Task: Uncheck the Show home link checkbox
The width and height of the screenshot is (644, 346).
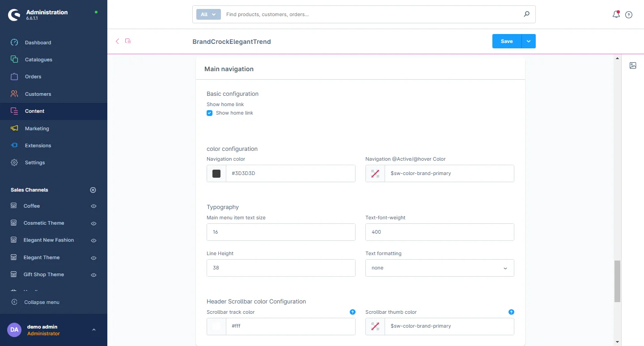Action: point(209,113)
